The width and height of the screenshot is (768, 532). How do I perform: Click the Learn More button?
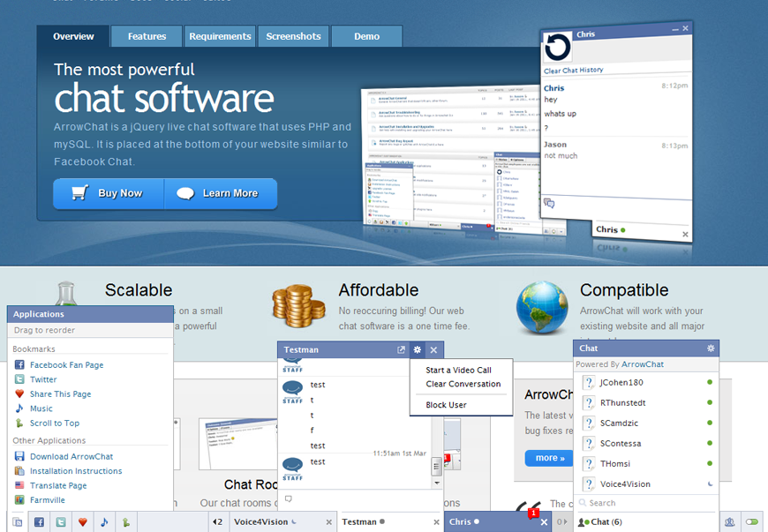point(221,193)
